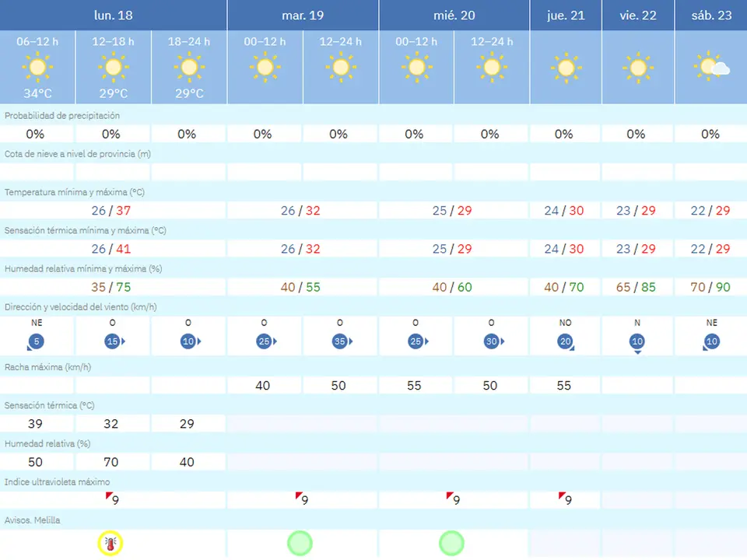The image size is (747, 560).
Task: Click the Temperatura mínima y máxima row label
Action: point(75,192)
